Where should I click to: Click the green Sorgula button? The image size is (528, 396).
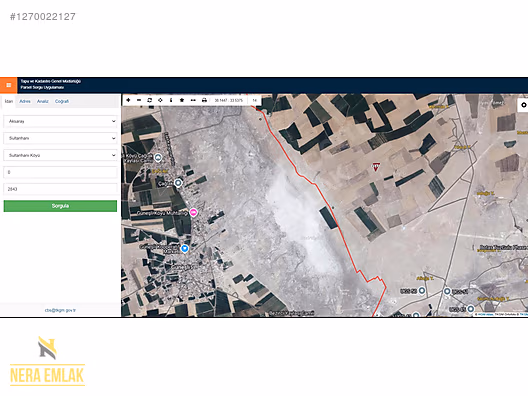(x=60, y=206)
